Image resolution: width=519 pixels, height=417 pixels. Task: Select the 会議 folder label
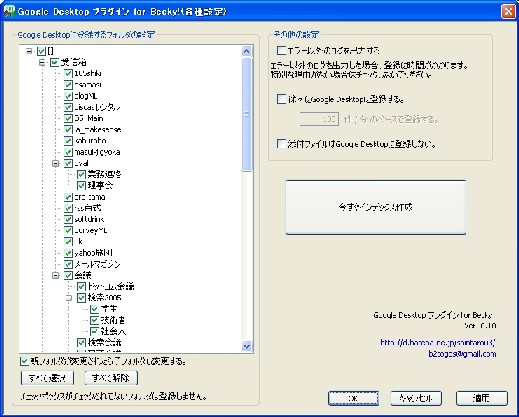coord(83,275)
